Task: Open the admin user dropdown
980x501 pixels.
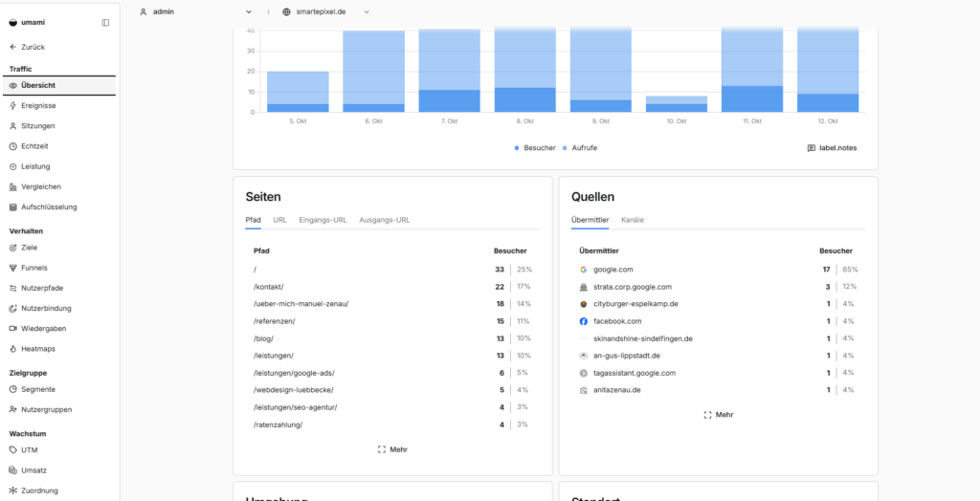Action: [x=195, y=11]
